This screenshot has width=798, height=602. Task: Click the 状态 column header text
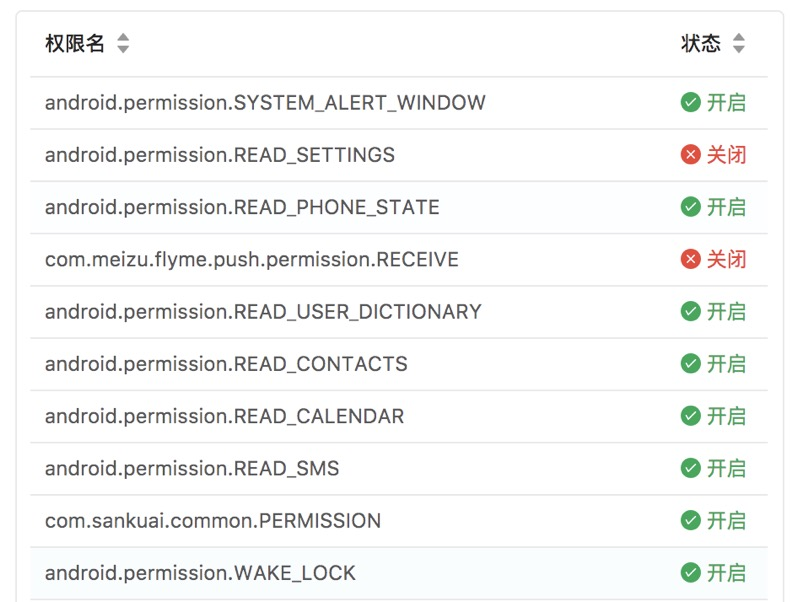pos(700,44)
